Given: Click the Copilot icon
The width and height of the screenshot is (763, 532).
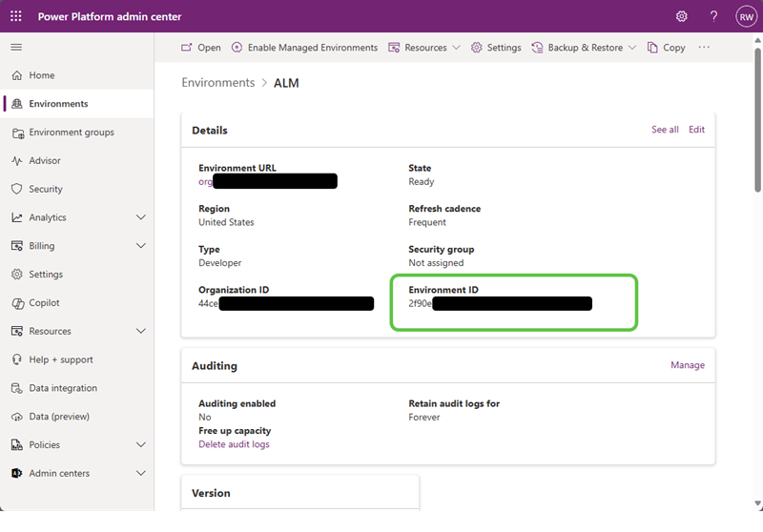Looking at the screenshot, I should [x=18, y=303].
